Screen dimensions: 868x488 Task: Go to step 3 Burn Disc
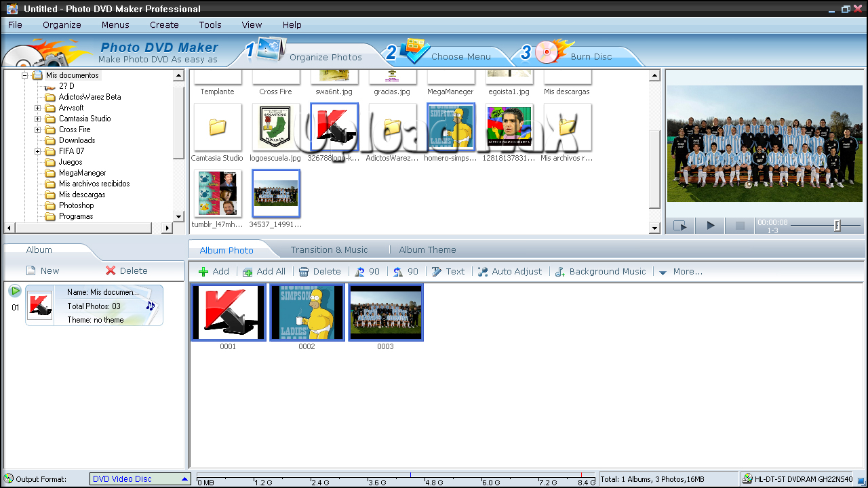tap(591, 56)
